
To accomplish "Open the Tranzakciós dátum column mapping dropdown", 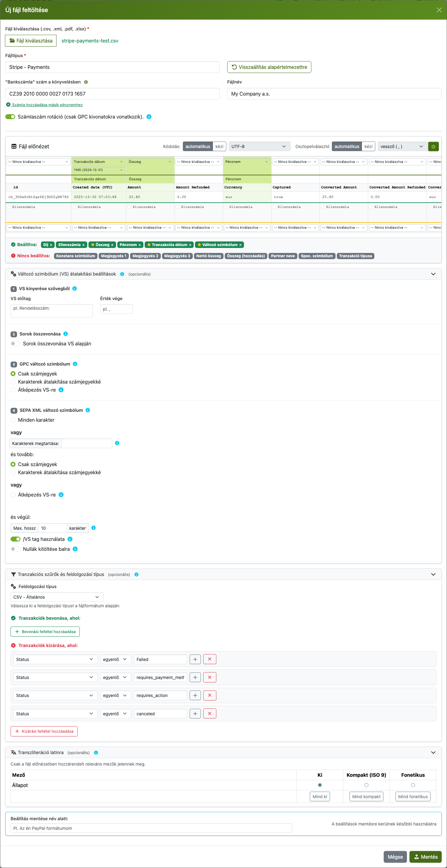I will tap(98, 162).
